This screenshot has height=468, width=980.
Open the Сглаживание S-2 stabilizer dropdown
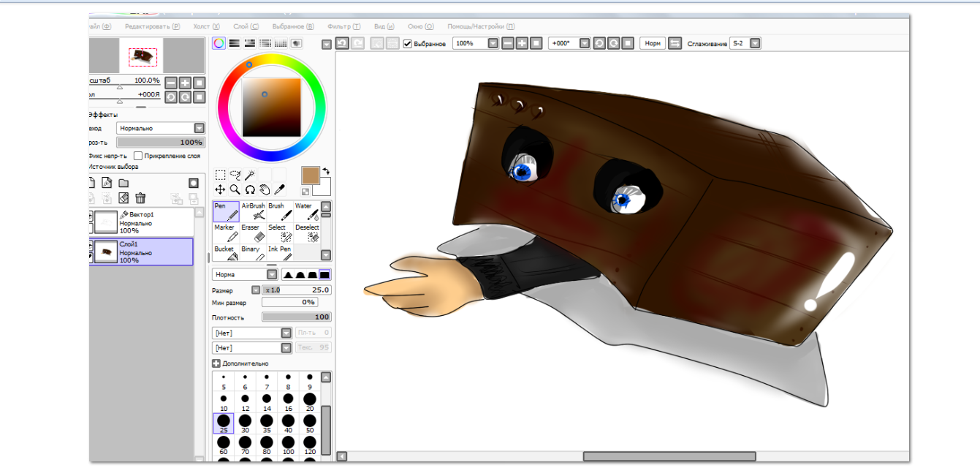(755, 43)
